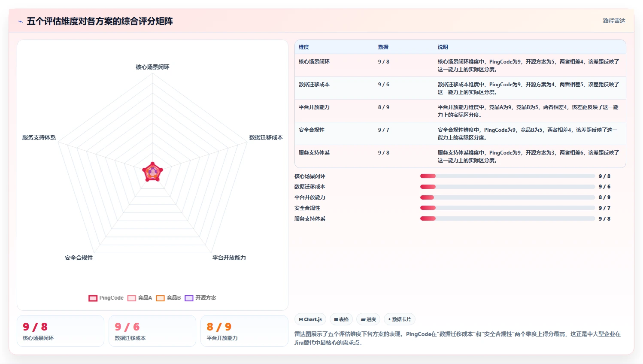Select the 数据卡片 tag
The image size is (643, 364).
(400, 319)
